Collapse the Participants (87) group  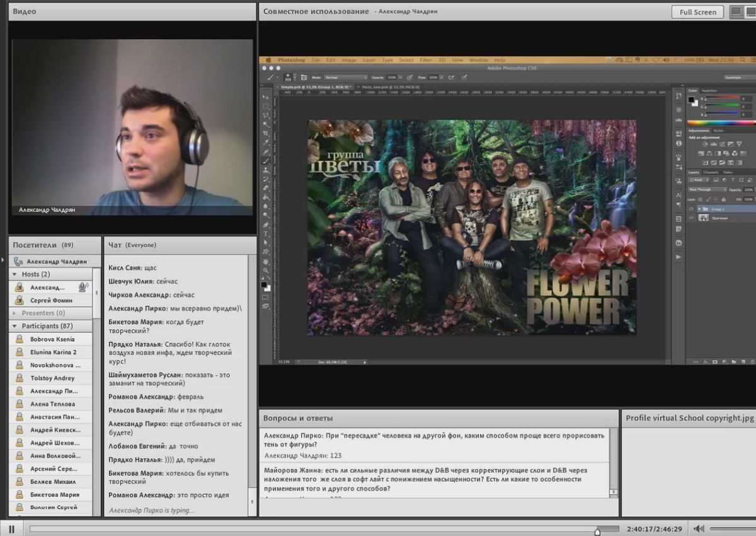(x=14, y=326)
